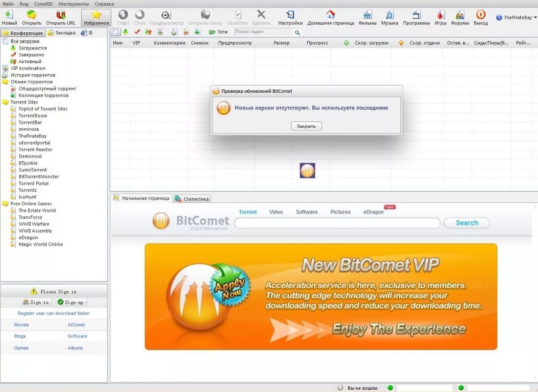This screenshot has height=392, width=538.
Task: Select the Video search category
Action: click(x=276, y=212)
